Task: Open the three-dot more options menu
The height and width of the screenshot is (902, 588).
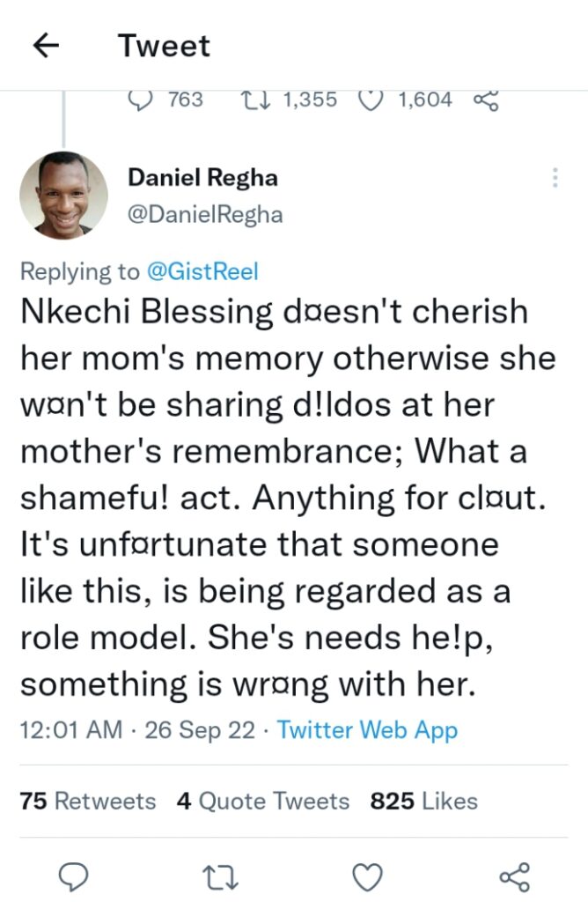Action: click(x=555, y=178)
